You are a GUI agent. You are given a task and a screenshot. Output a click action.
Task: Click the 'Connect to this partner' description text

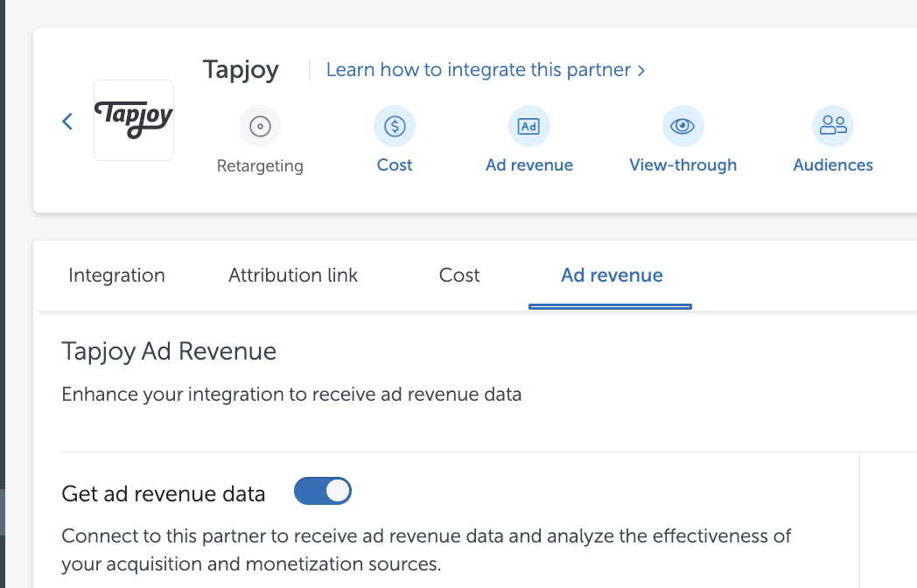click(426, 550)
